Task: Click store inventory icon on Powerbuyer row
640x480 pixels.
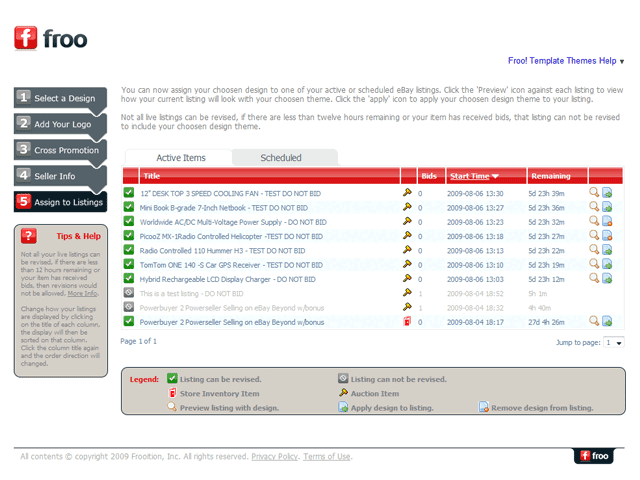Action: [407, 321]
